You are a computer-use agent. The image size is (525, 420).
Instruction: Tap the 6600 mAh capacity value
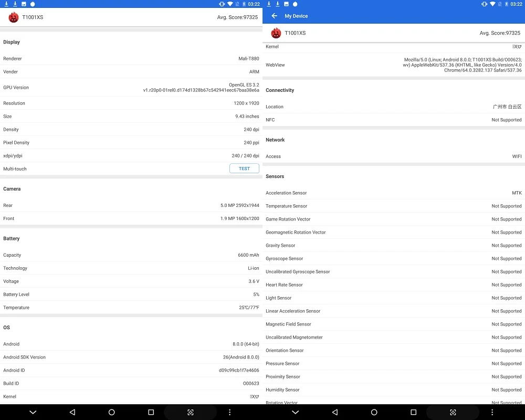coord(248,255)
